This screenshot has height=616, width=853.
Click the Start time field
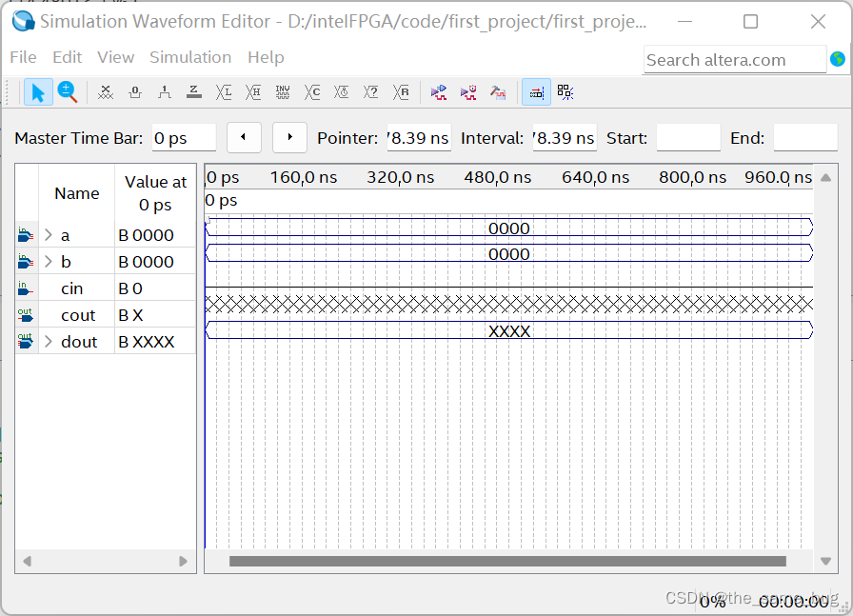point(688,138)
